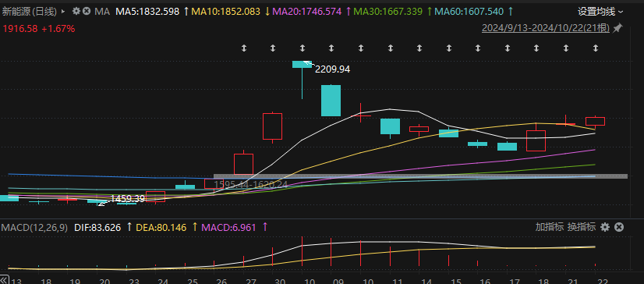Screen dimensions: 644x284
Task: Click the up-down marker above the 15 candle
Action: tap(448, 48)
